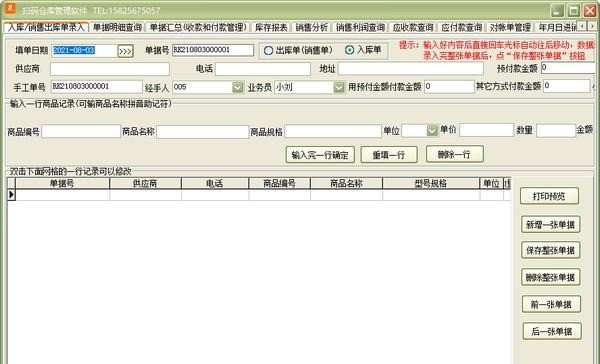
Task: Open 应收款查询 tab
Action: [x=412, y=28]
